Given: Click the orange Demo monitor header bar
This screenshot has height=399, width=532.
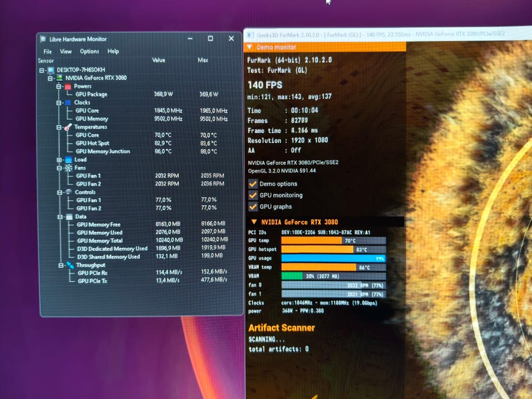Looking at the screenshot, I should (325, 47).
